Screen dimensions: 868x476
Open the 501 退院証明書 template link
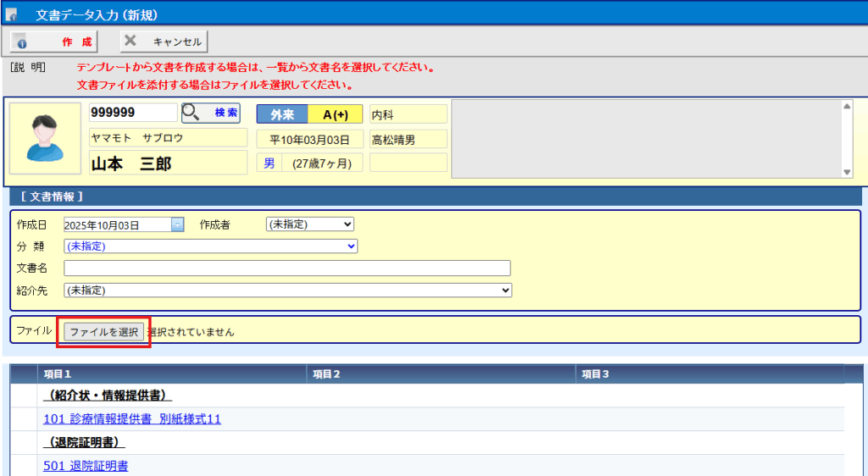coord(86,466)
